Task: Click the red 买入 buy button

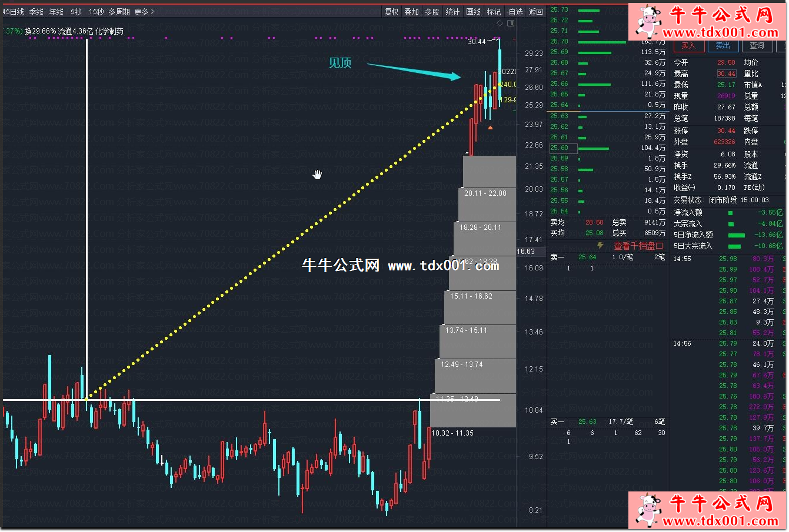Action: (688, 46)
